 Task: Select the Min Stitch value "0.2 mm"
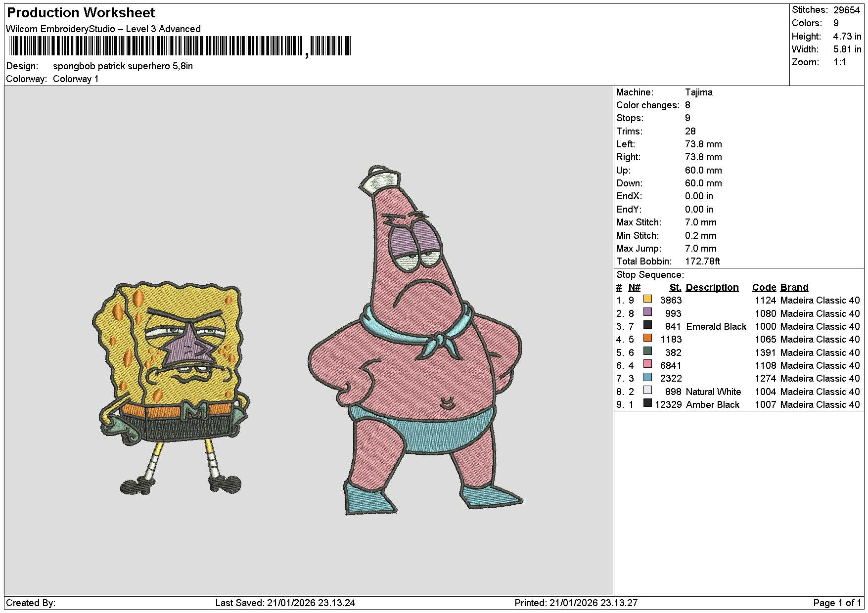(701, 236)
